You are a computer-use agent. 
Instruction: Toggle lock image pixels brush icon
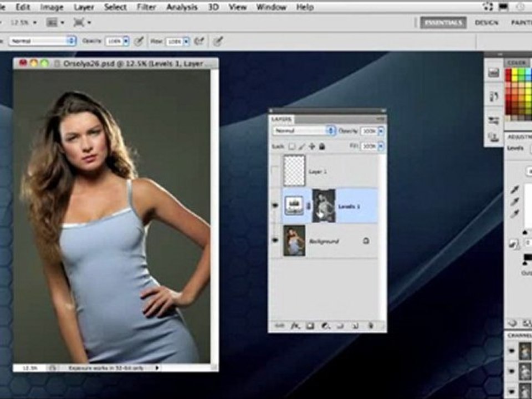[x=301, y=146]
